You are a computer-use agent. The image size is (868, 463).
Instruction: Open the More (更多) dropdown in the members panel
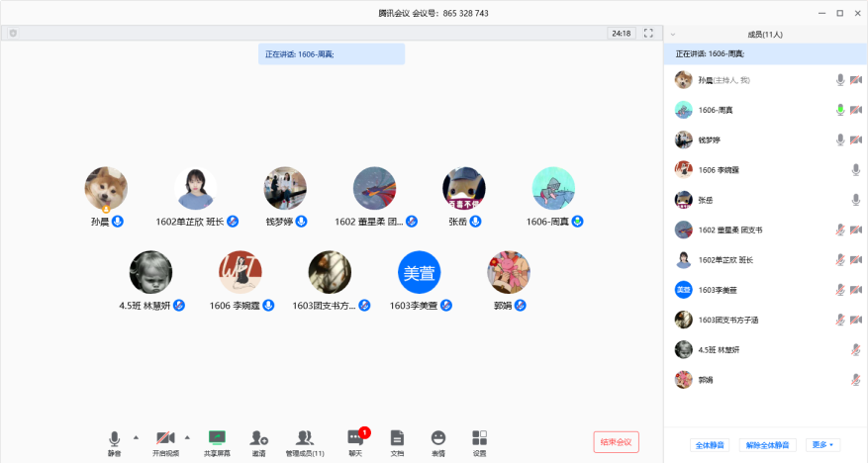[822, 445]
